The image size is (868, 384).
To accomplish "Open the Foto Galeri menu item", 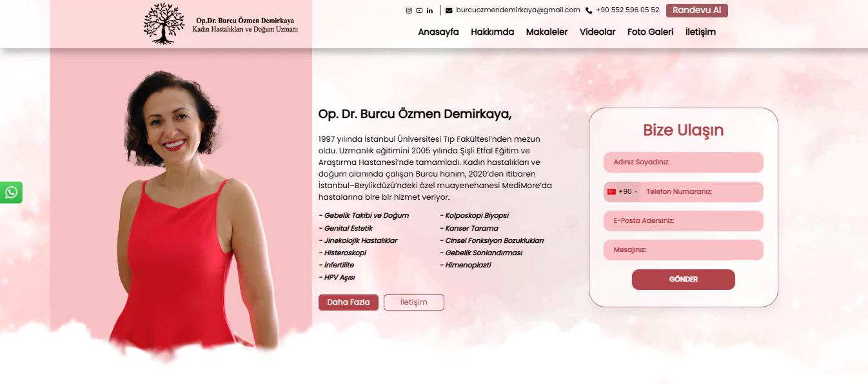I will click(651, 32).
